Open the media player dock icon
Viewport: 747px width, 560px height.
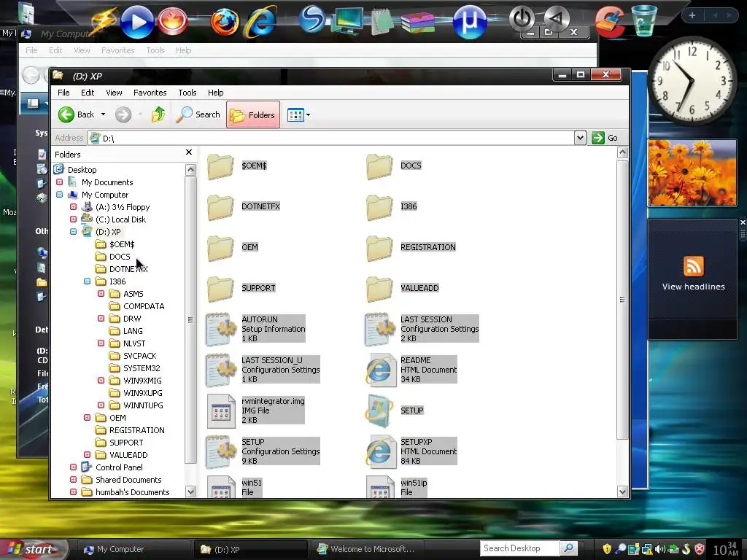click(137, 22)
